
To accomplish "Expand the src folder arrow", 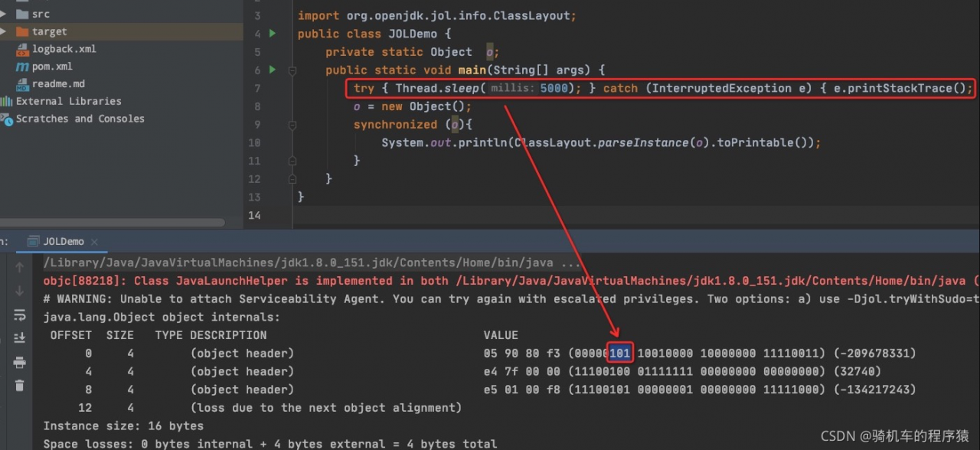I will point(4,14).
